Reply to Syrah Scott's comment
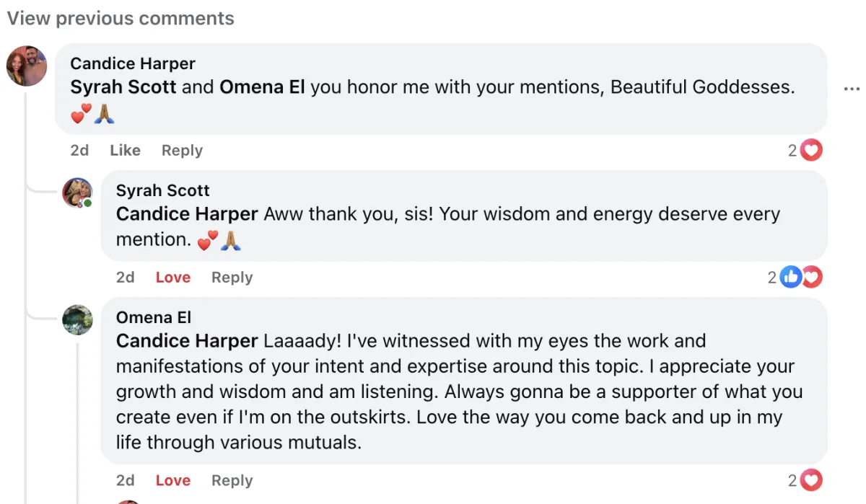 click(x=232, y=278)
